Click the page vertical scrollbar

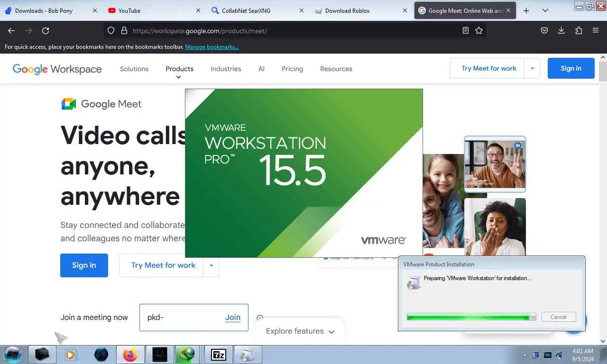603,199
